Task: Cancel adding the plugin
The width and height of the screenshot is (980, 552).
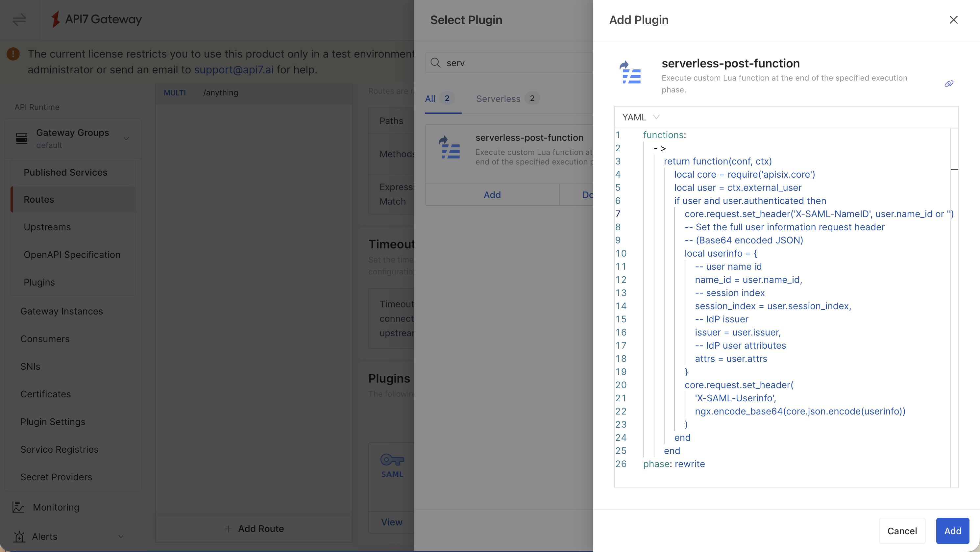Action: pos(902,531)
